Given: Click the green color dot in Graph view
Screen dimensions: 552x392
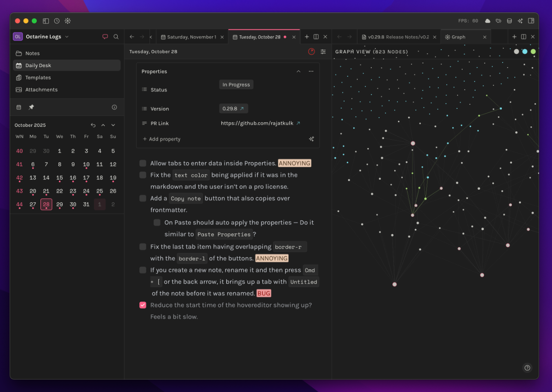Looking at the screenshot, I should [533, 51].
